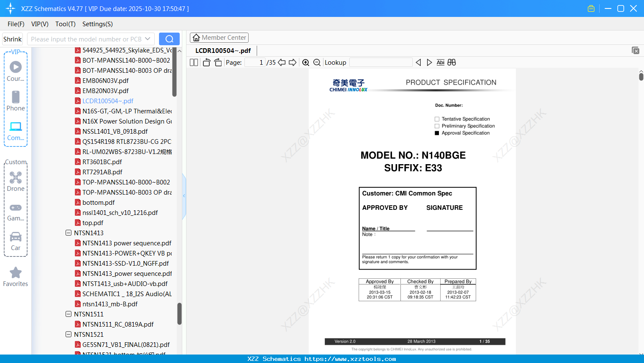Click the page number field
This screenshot has height=363, width=644.
point(255,63)
